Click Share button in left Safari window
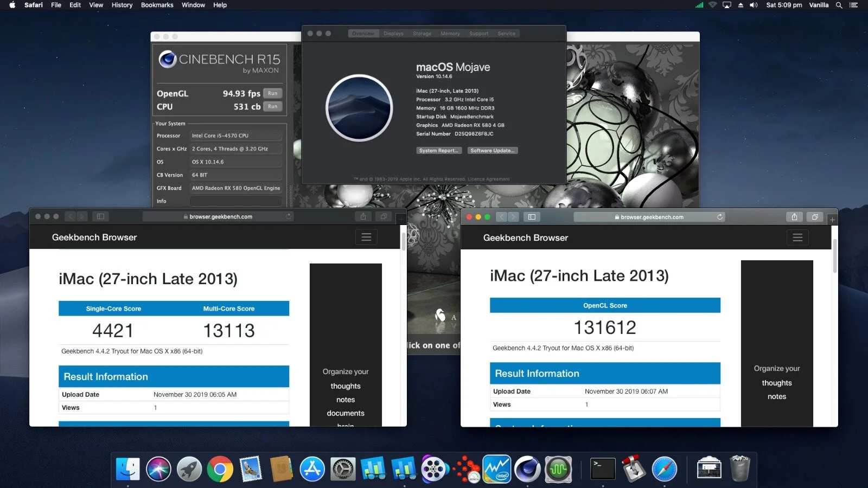 pos(363,216)
